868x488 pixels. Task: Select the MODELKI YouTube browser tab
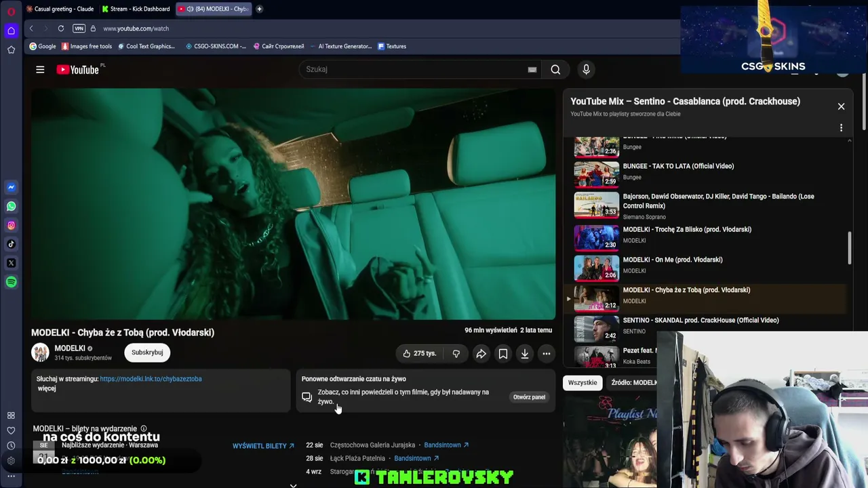[x=213, y=9]
